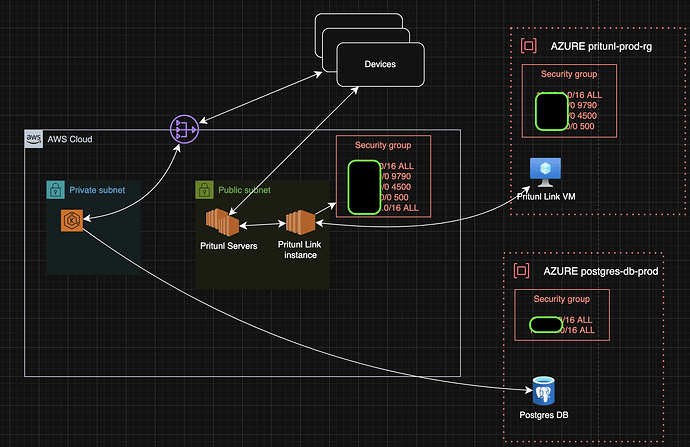
Task: Select the front Devices box
Action: tap(380, 65)
